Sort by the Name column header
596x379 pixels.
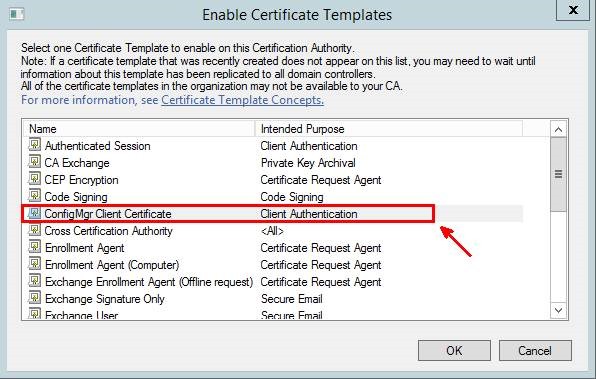(139, 129)
